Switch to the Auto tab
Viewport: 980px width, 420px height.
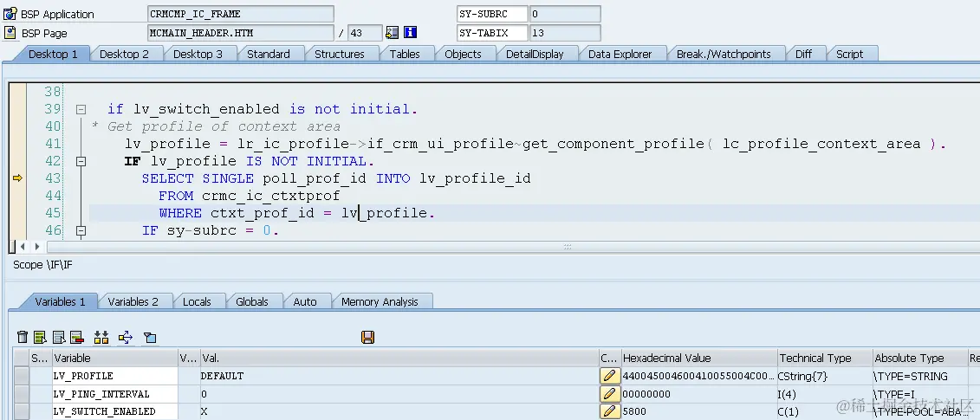point(305,301)
